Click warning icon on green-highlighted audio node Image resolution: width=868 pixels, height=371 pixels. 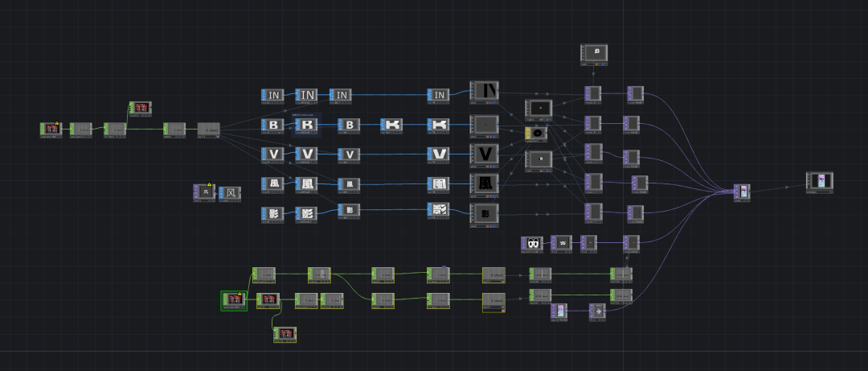tap(240, 295)
